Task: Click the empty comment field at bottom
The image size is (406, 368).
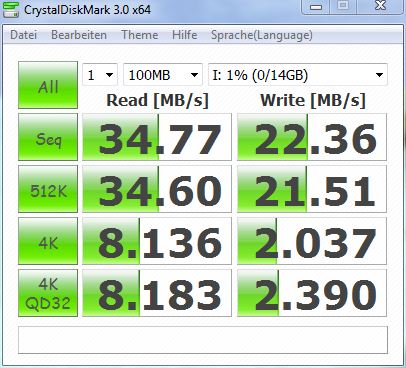Action: click(x=203, y=340)
